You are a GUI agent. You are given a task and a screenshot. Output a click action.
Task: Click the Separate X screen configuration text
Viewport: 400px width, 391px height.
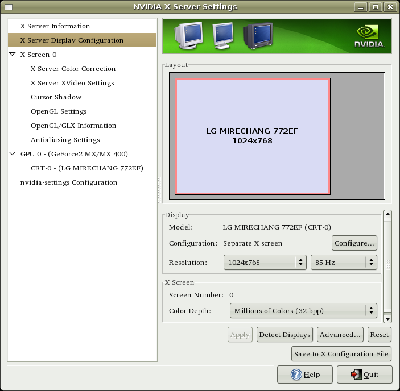[x=253, y=244]
